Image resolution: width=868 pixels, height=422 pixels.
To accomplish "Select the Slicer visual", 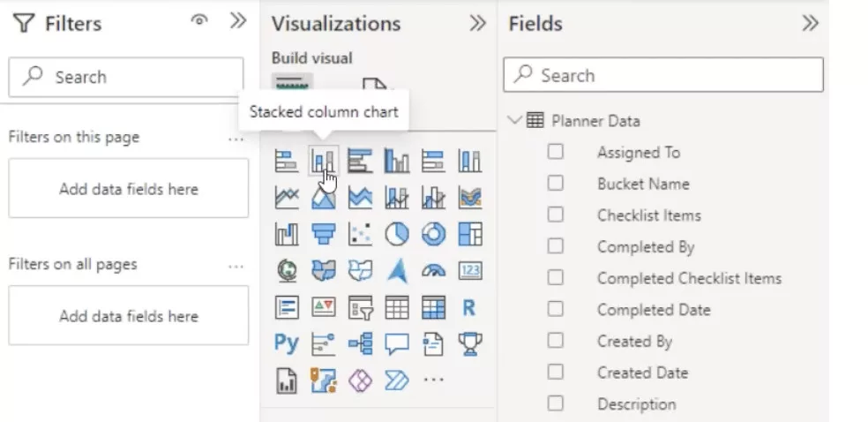I will tap(360, 307).
